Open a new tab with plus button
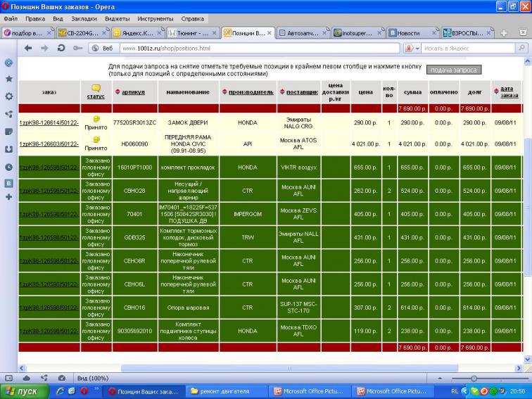This screenshot has width=532, height=399. point(504,33)
